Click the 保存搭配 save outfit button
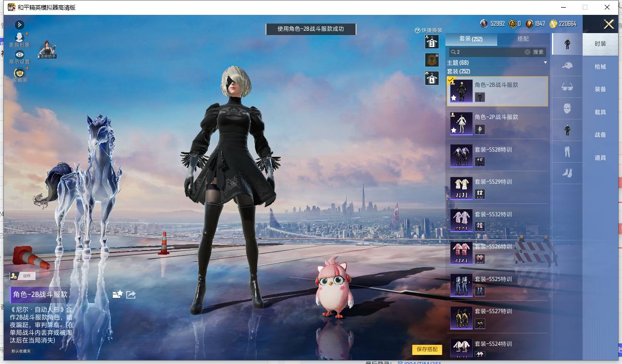 tap(427, 349)
